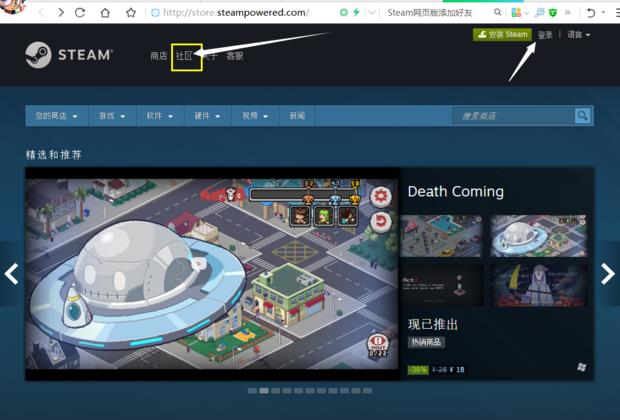Click the Death Coming title
Image resolution: width=620 pixels, height=420 pixels.
click(x=456, y=192)
